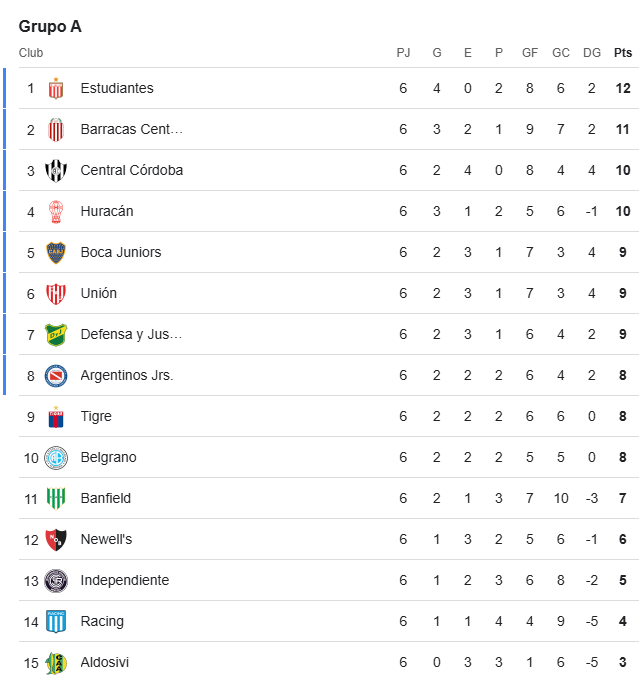Click the DG column header
Viewport: 643px width, 678px height.
592,53
